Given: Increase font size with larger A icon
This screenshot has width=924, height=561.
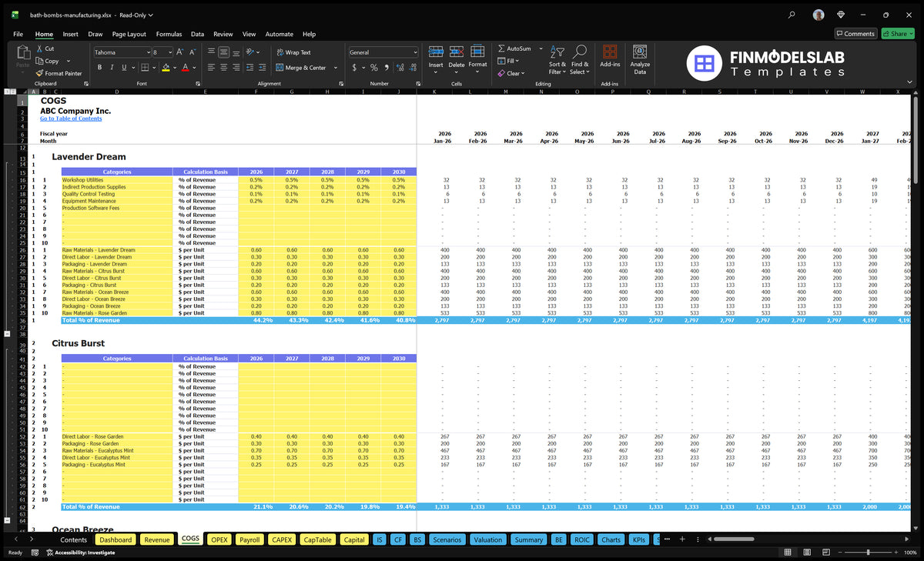Looking at the screenshot, I should 180,52.
